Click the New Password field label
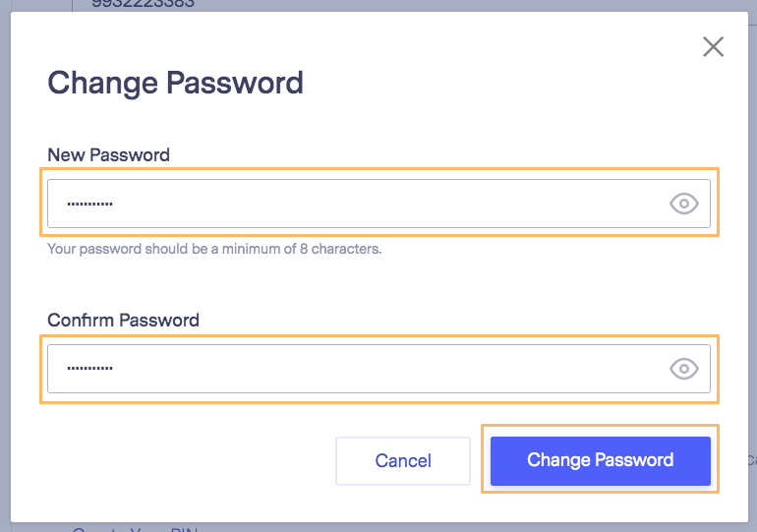Viewport: 757px width, 532px height. coord(108,155)
